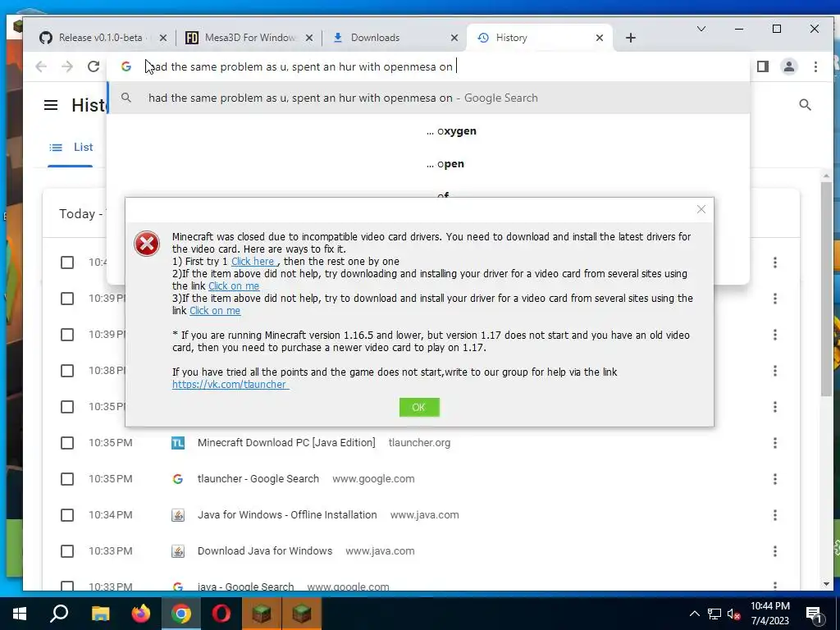Close the Mesa3D For Windows tab

[x=309, y=38]
